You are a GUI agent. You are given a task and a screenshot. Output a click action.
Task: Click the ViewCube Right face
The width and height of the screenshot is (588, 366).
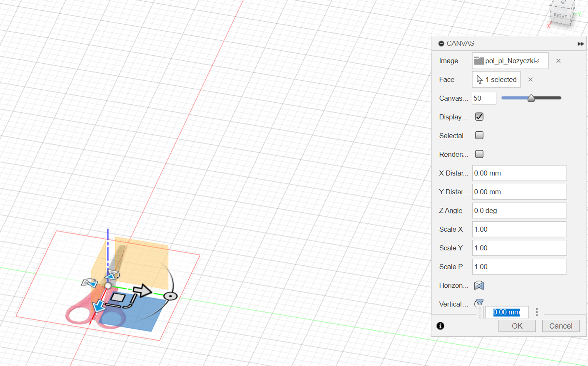tap(561, 15)
